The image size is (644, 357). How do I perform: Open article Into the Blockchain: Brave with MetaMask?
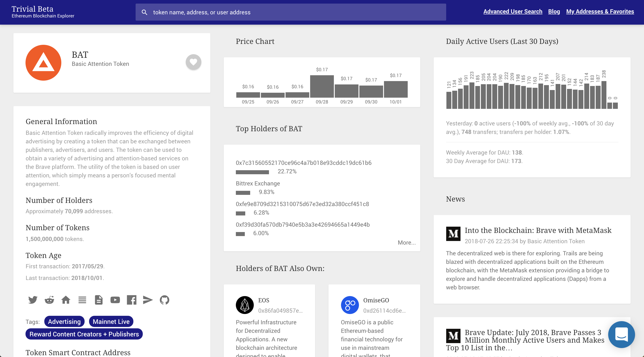pyautogui.click(x=538, y=230)
